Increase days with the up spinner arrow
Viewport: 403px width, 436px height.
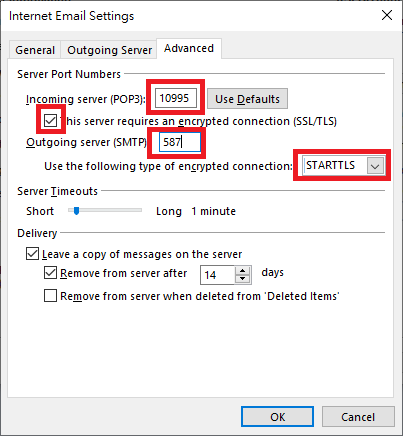coord(243,271)
